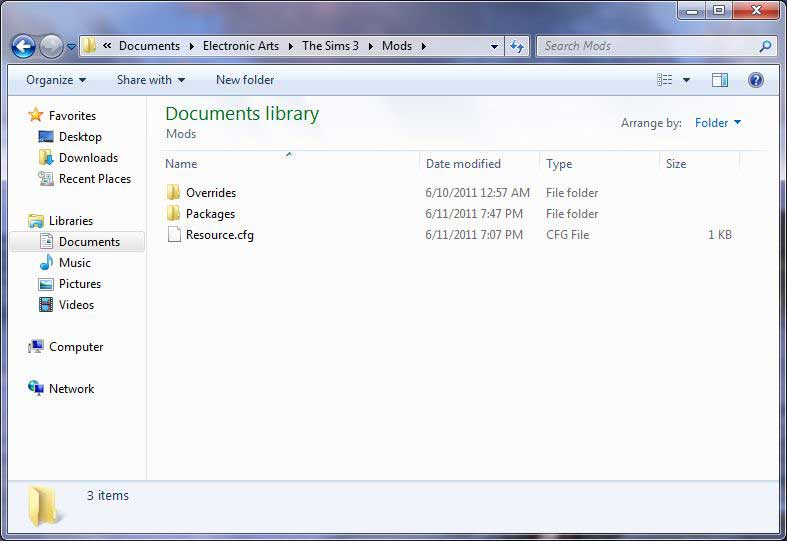Screen dimensions: 787x541
Task: Click the CFG File type cell
Action: tap(567, 235)
